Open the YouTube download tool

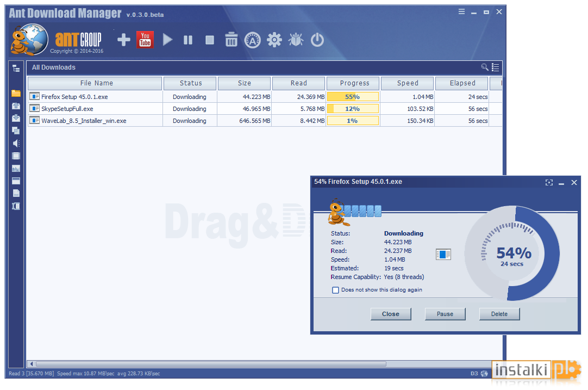click(145, 39)
